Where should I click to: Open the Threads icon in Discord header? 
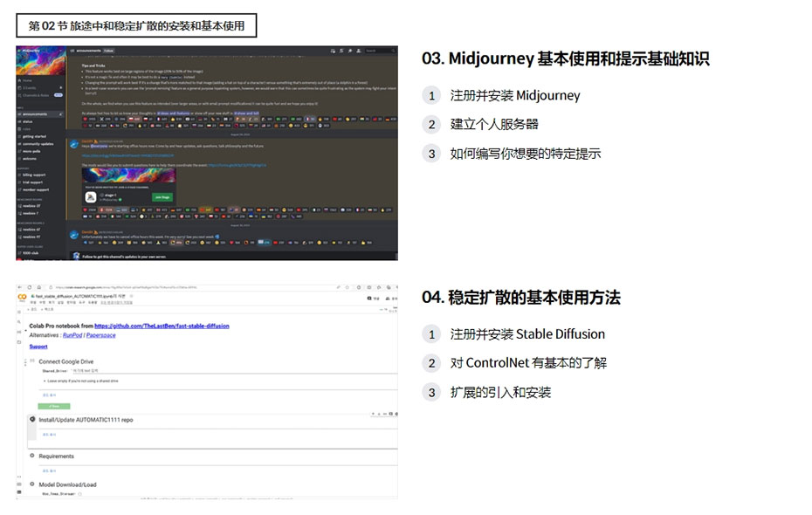(333, 51)
